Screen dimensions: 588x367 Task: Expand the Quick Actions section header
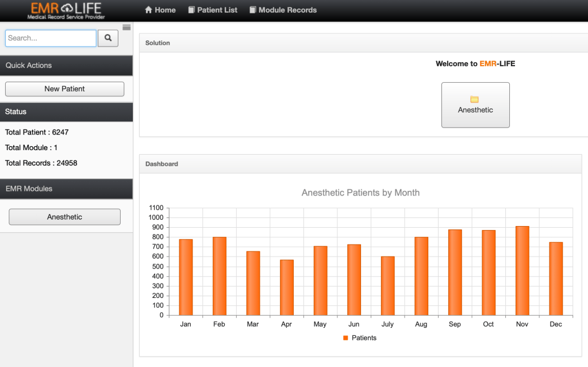coord(66,66)
